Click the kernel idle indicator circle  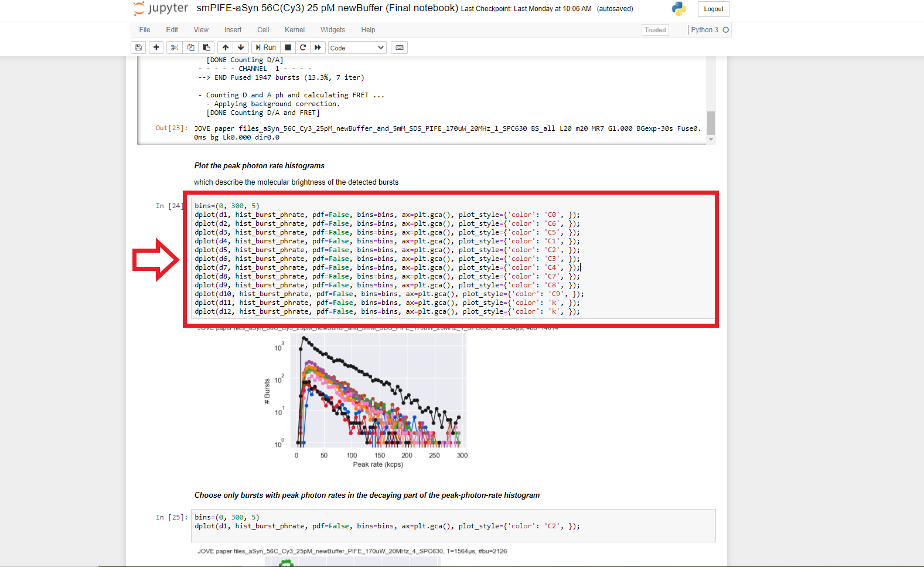point(726,30)
